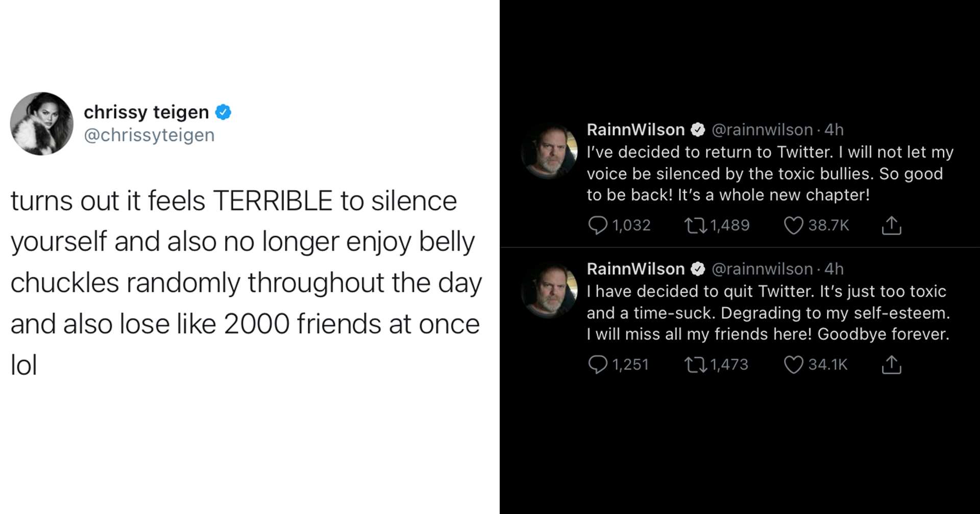Click verified badge on bottom RainnWilson tweet
The height and width of the screenshot is (514, 980).
[698, 269]
